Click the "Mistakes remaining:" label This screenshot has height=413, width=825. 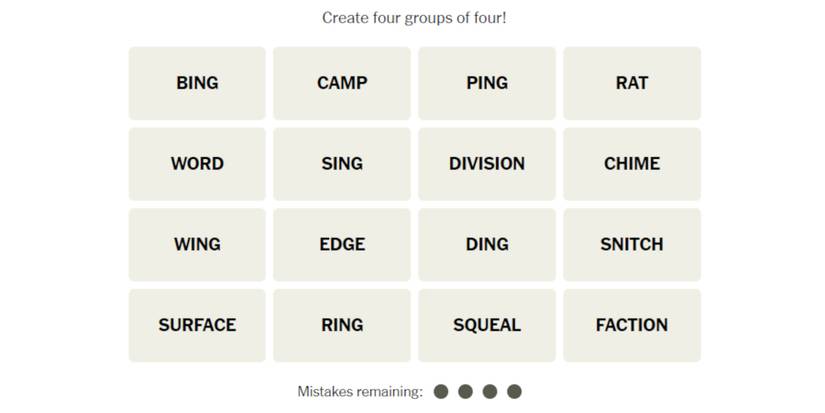(360, 392)
